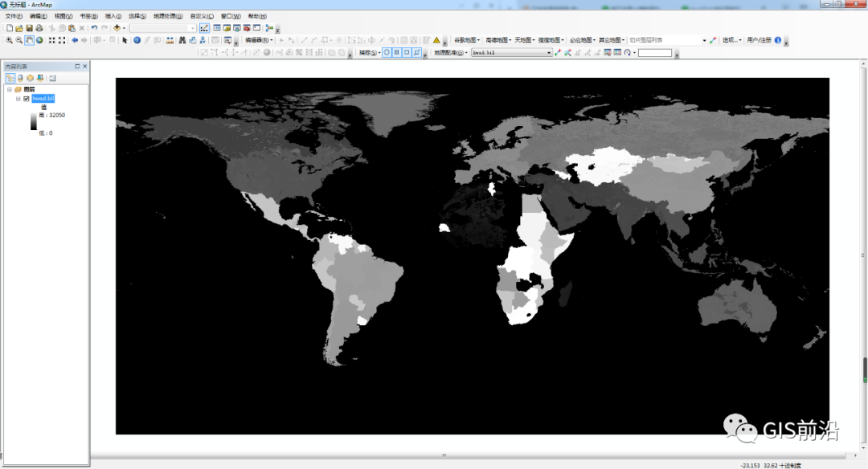The height and width of the screenshot is (469, 868).
Task: Open Find binoculars tool
Action: pos(182,40)
